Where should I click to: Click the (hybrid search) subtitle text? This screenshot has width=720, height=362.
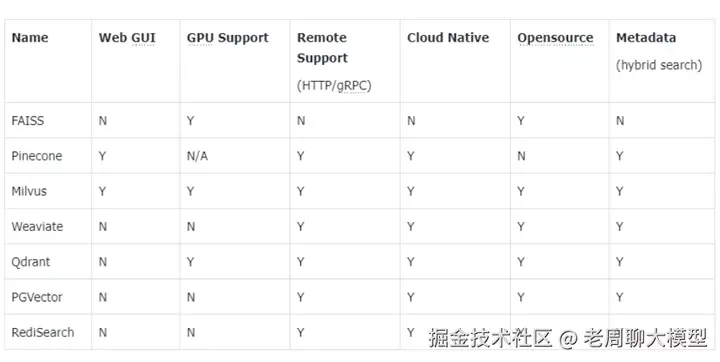point(659,66)
